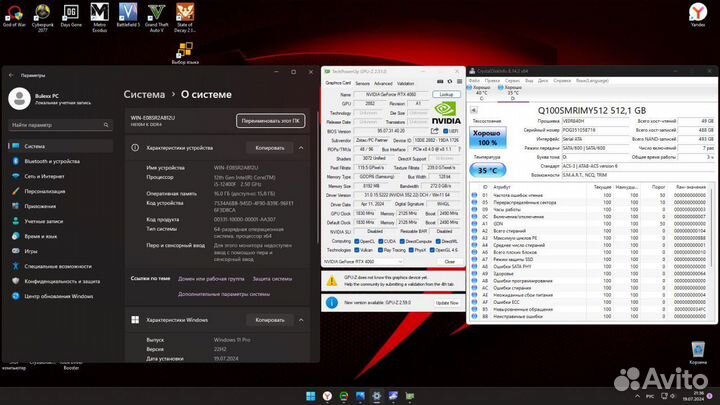The height and width of the screenshot is (405, 720).
Task: Open Bluetooth and devices in Settings sidebar
Action: tap(60, 161)
